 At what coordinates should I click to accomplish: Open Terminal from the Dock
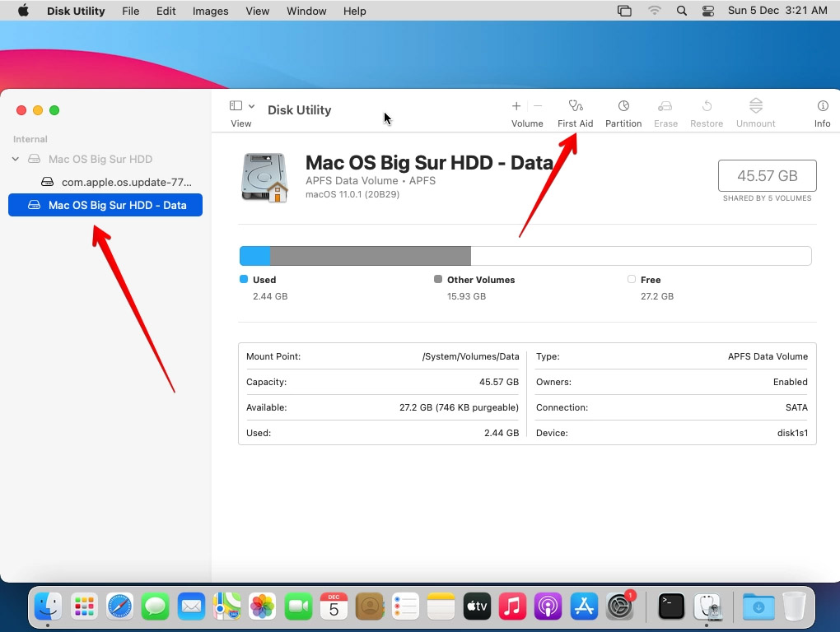[x=671, y=606]
